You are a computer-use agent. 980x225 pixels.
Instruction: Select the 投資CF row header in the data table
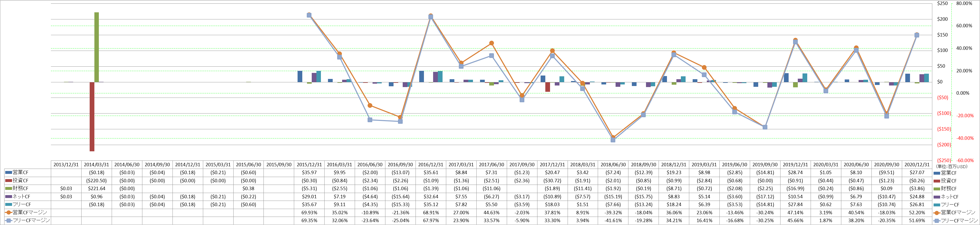[28, 180]
